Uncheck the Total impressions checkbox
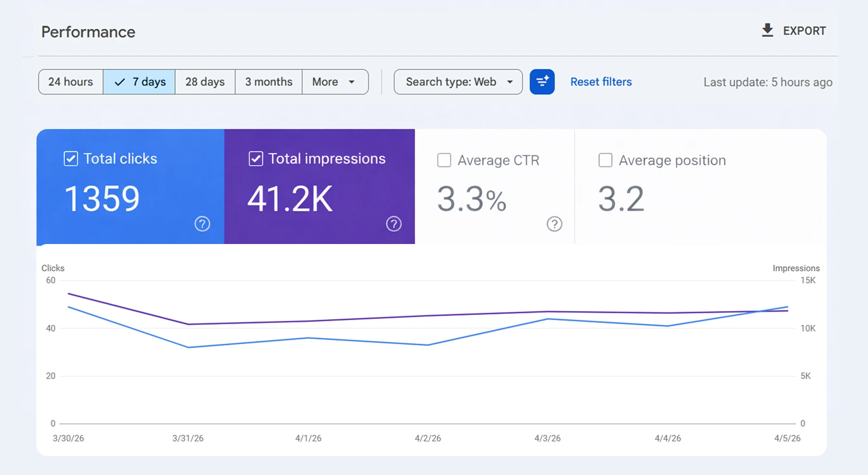 pos(256,159)
